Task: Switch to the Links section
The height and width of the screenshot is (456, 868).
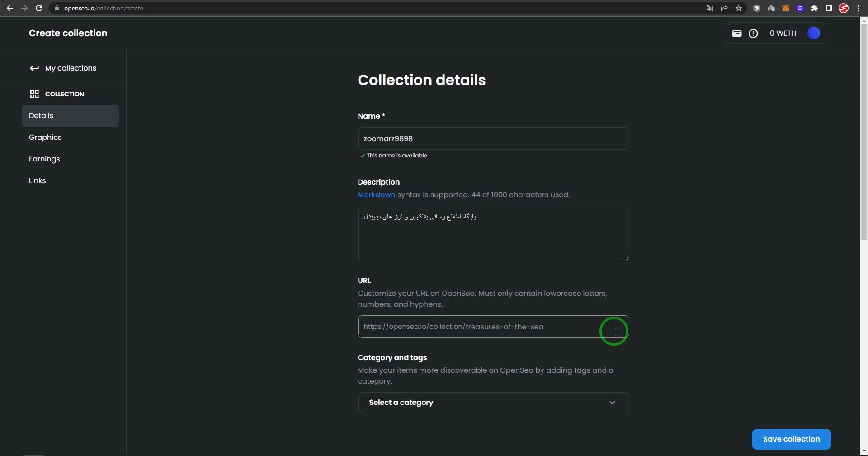Action: point(38,181)
